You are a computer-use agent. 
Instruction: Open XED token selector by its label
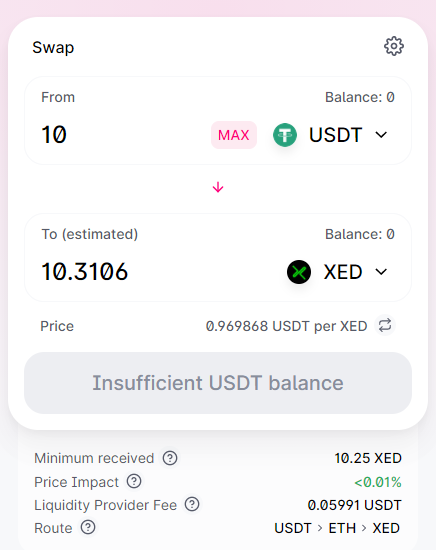tap(343, 272)
